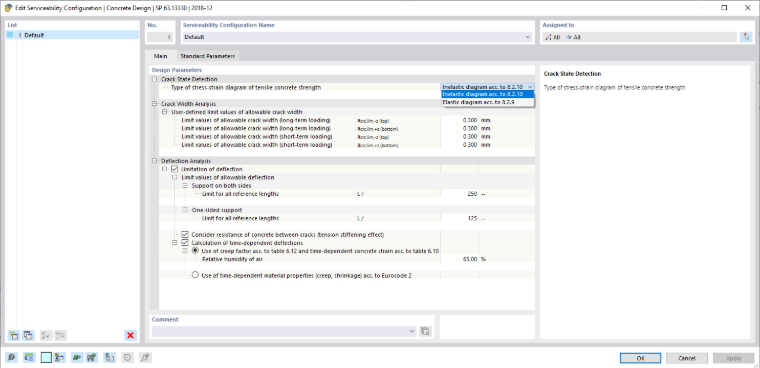This screenshot has height=368, width=760.
Task: Click the grayed reset circular arrow icon
Action: (127, 358)
